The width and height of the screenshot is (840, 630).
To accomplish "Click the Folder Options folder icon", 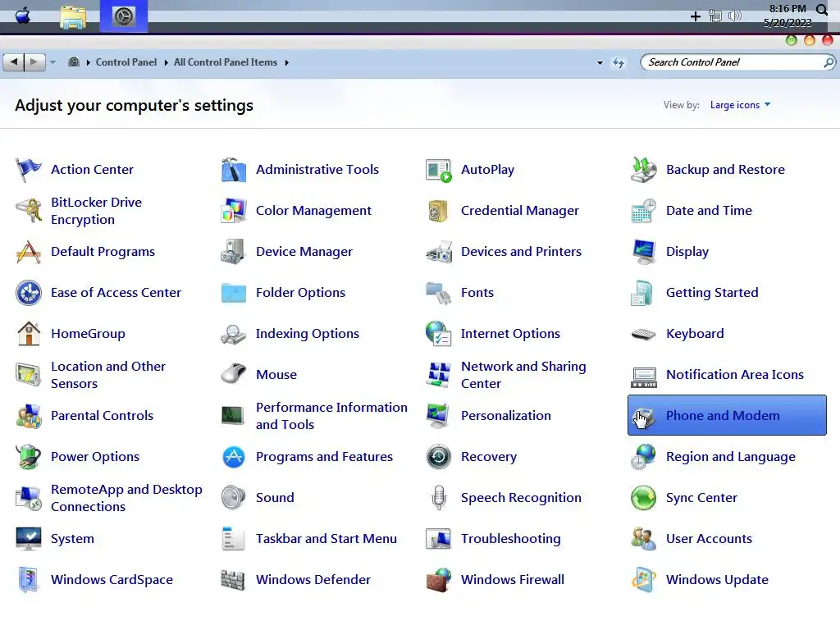I will [x=234, y=293].
